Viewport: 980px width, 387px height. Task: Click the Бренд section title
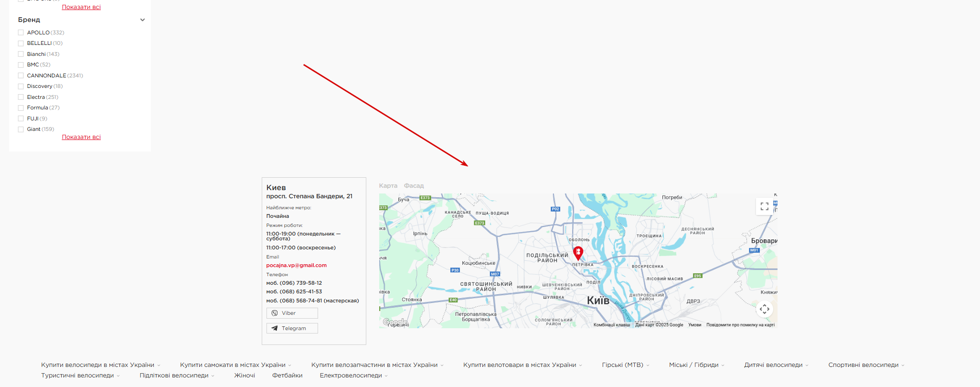(x=29, y=20)
